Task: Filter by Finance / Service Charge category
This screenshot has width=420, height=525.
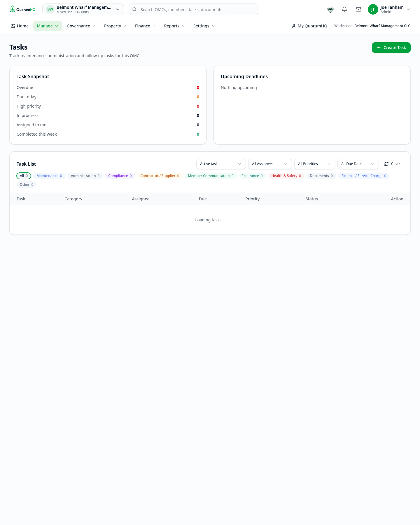Action: [x=364, y=176]
